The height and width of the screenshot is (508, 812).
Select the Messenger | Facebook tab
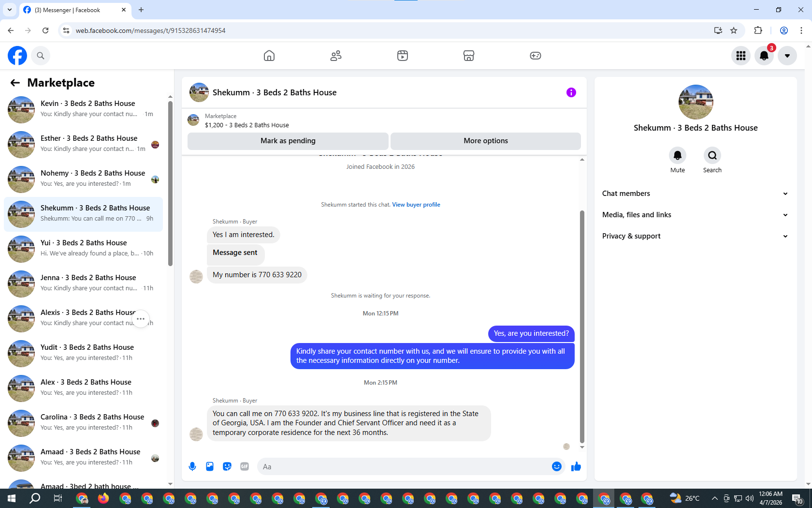pos(75,10)
